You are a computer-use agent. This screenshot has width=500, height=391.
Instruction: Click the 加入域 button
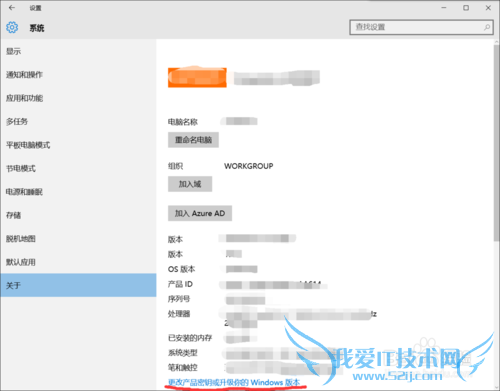pyautogui.click(x=190, y=184)
